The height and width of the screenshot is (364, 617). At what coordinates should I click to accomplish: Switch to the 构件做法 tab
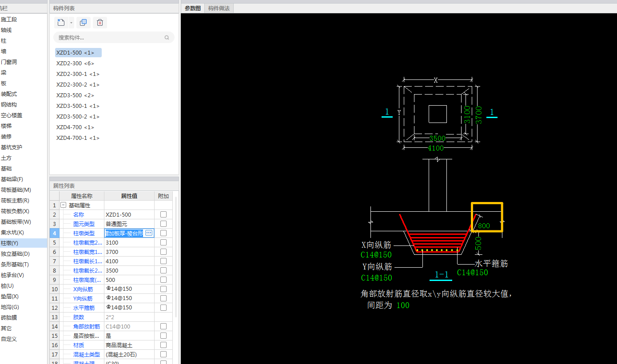coord(219,8)
